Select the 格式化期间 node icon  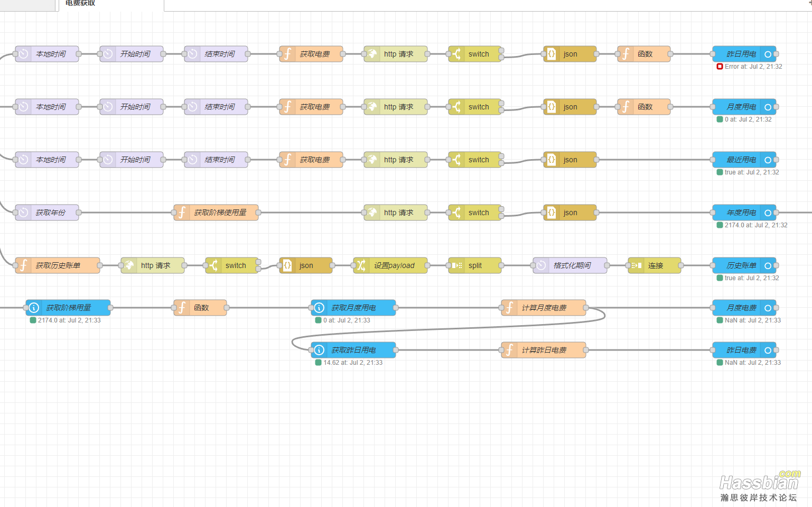(x=542, y=265)
